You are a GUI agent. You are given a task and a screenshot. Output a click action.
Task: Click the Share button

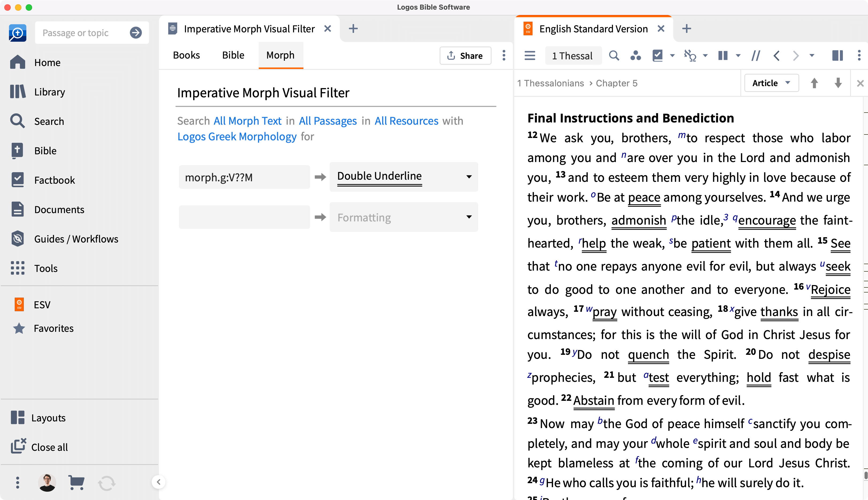(x=465, y=55)
